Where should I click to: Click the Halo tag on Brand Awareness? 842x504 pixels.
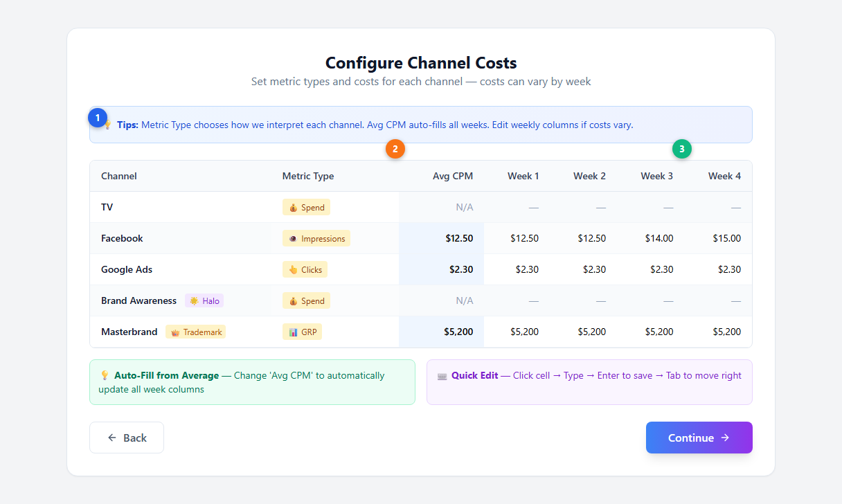pos(204,300)
